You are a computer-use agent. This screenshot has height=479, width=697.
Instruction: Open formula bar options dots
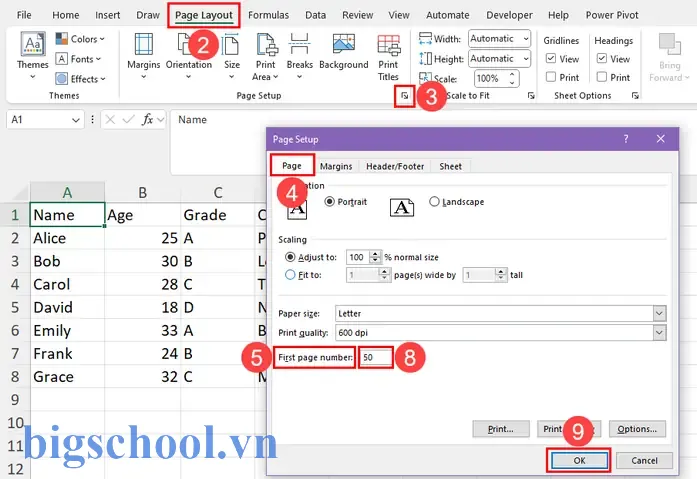tap(92, 120)
